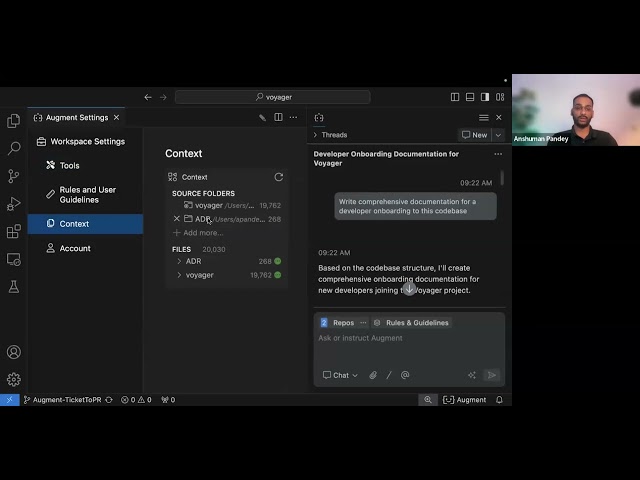Open the Extensions view
Image resolution: width=640 pixels, height=480 pixels.
click(13, 231)
